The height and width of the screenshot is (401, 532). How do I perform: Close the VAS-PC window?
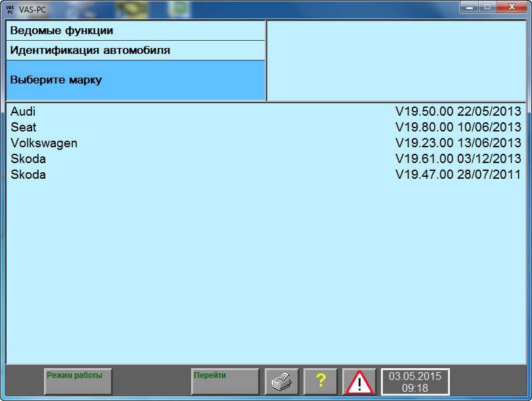(512, 7)
